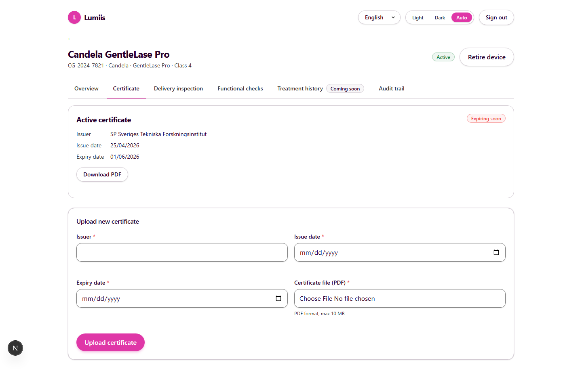The image size is (582, 392).
Task: Open Functional checks tab
Action: coord(240,88)
